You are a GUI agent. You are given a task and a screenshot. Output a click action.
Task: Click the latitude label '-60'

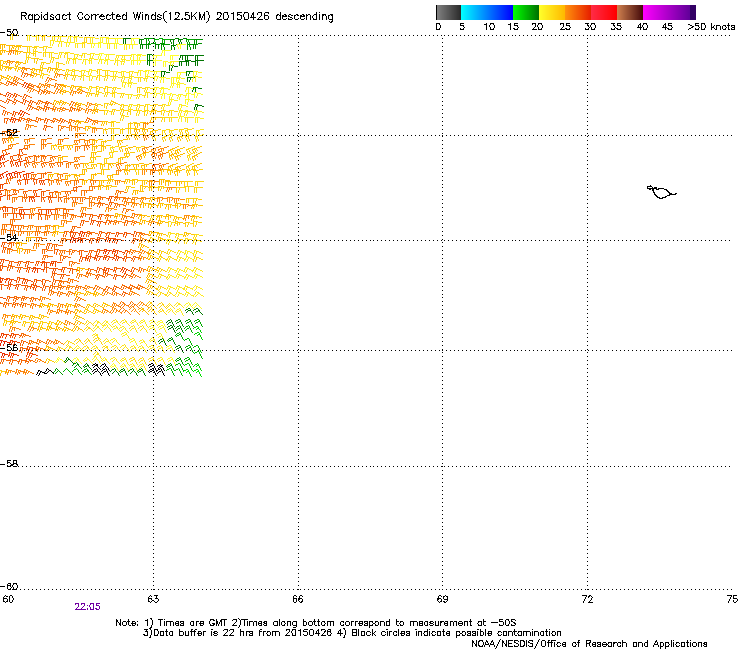tap(9, 586)
